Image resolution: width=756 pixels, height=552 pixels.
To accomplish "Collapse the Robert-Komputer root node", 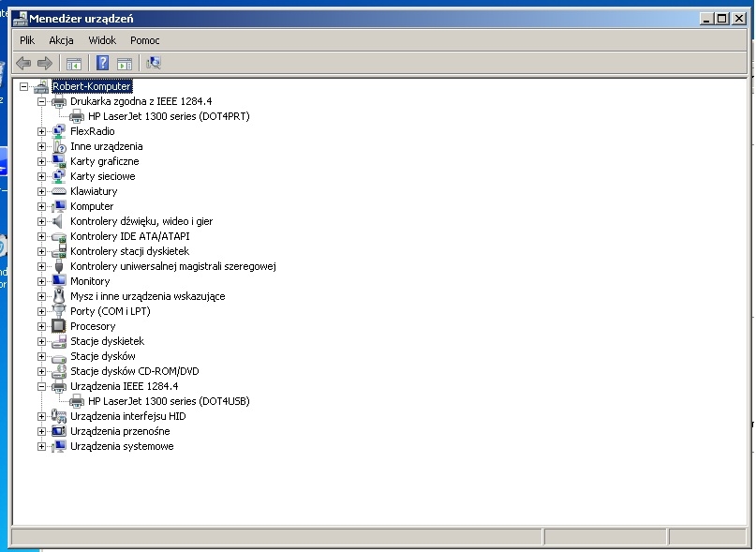I will [23, 86].
